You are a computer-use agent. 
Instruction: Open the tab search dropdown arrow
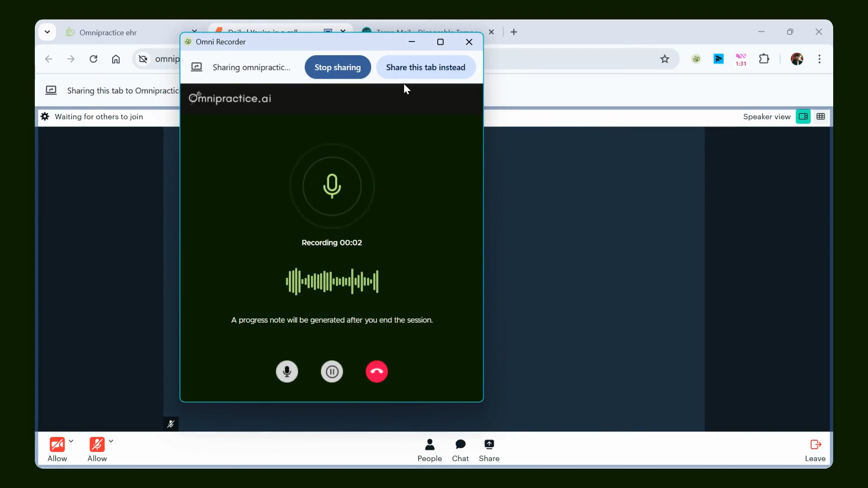coord(47,32)
